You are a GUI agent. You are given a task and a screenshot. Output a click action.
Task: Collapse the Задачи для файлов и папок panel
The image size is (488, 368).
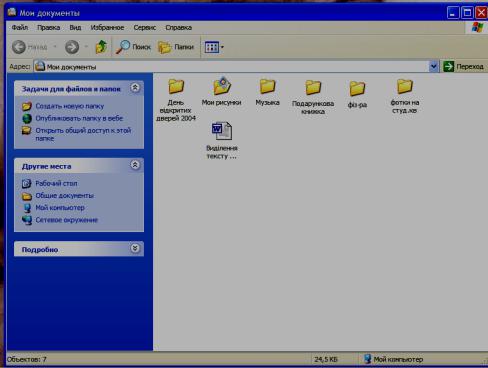135,88
